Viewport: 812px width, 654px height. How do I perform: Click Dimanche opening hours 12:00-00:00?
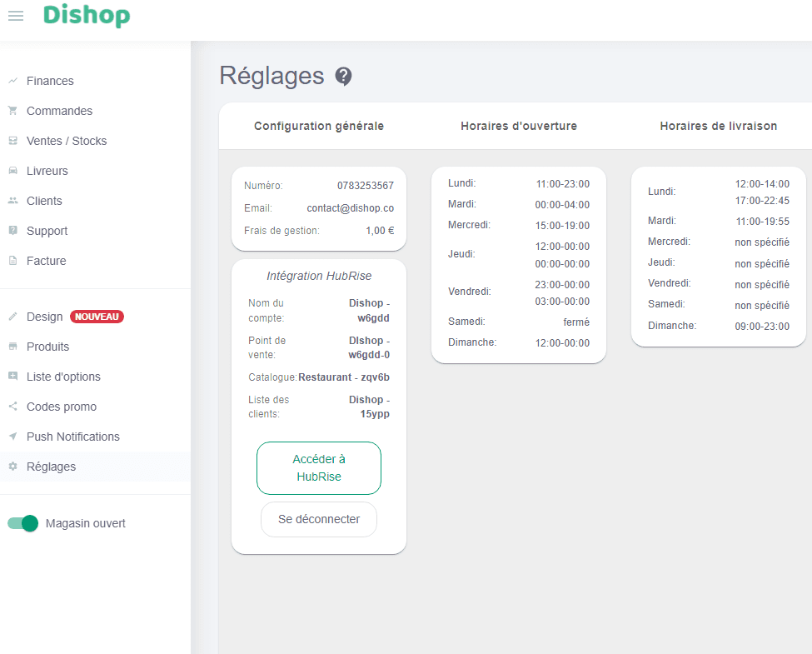(562, 343)
